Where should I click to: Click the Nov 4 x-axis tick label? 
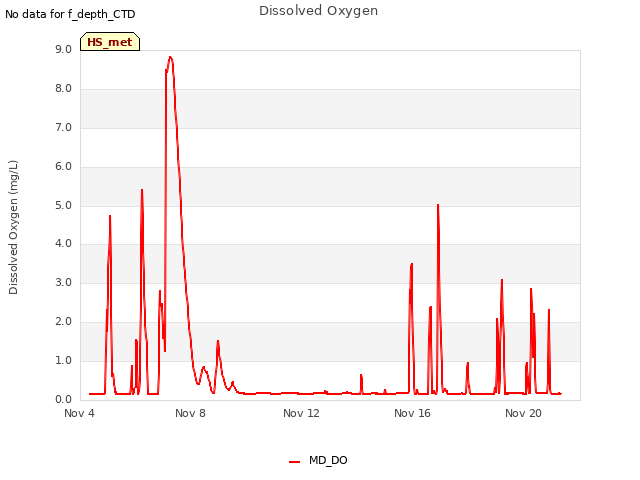click(x=79, y=413)
